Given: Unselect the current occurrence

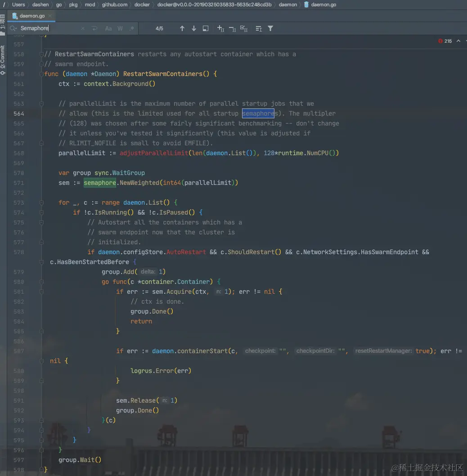Looking at the screenshot, I should [232, 28].
